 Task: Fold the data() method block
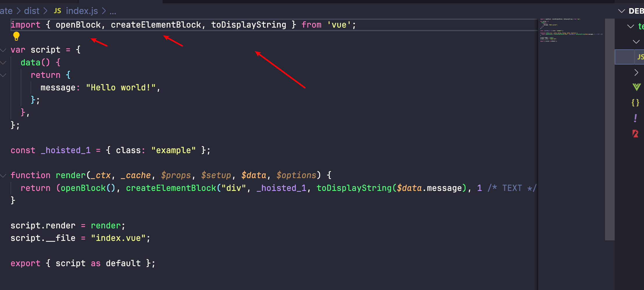[x=3, y=62]
